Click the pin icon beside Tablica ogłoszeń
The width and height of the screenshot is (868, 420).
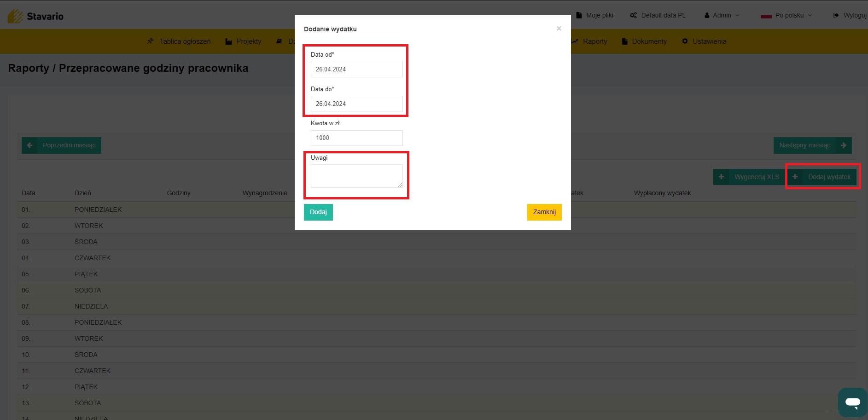[150, 41]
